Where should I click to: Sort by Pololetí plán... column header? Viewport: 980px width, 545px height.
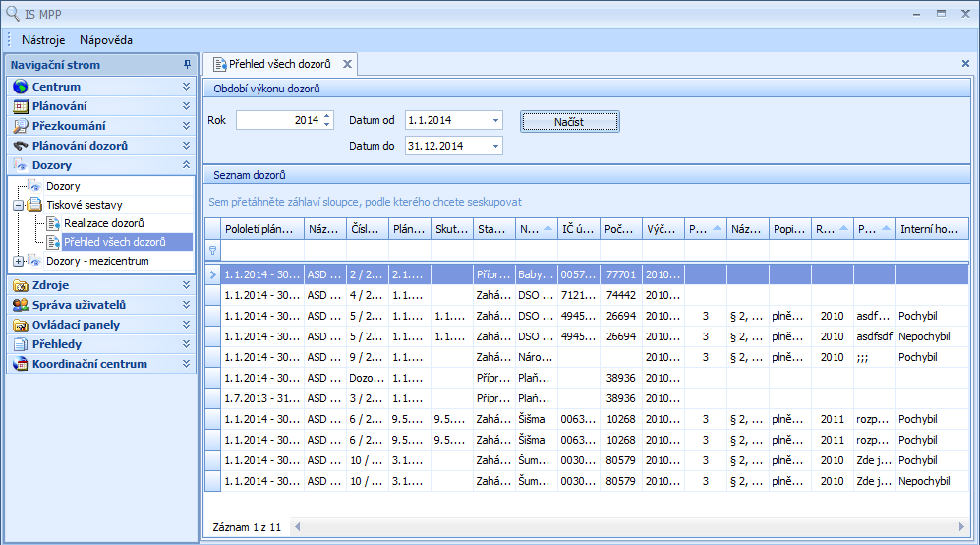(x=262, y=229)
